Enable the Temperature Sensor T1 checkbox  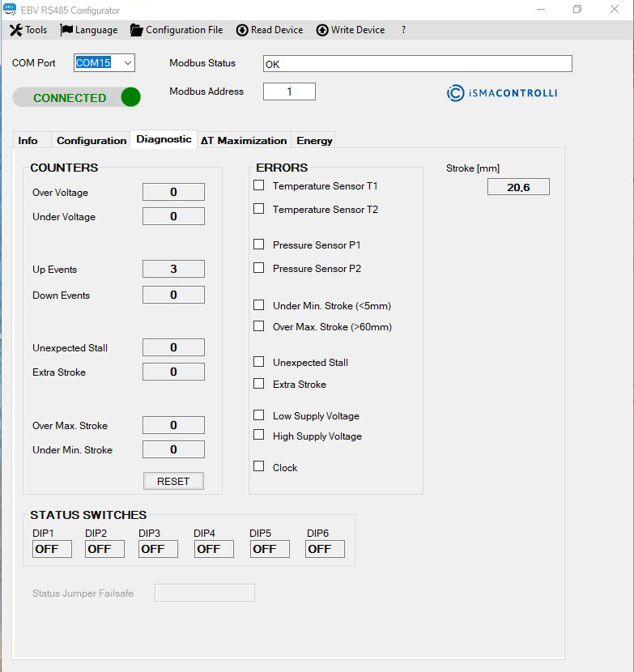click(x=259, y=185)
